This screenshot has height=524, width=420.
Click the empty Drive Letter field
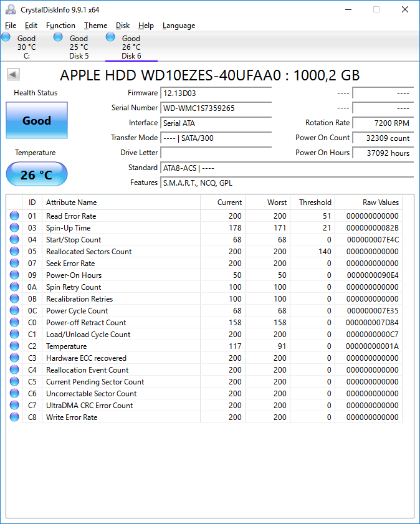click(216, 153)
